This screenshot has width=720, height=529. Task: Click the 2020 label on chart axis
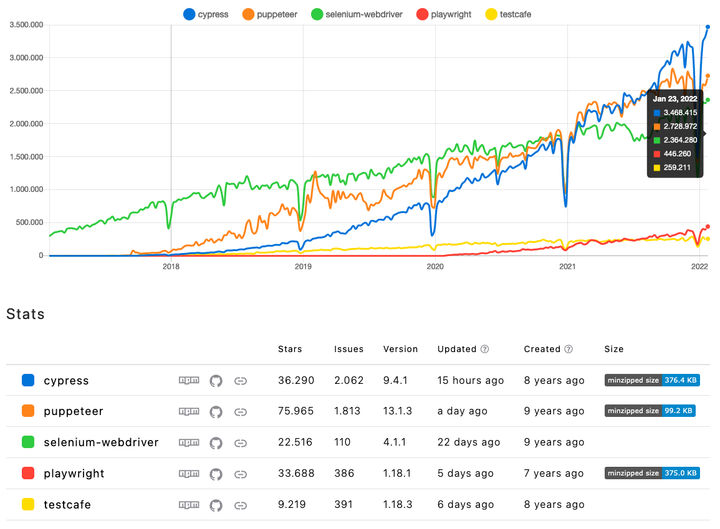pos(435,267)
